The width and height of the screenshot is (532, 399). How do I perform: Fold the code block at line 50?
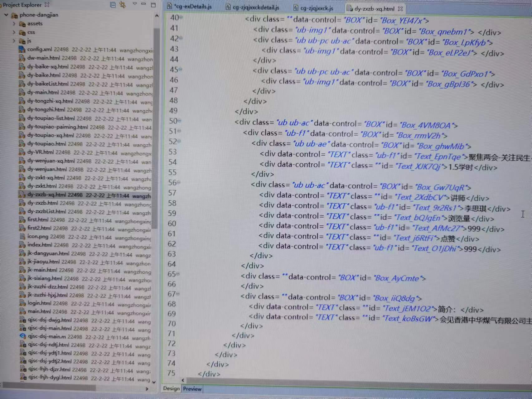pos(180,121)
